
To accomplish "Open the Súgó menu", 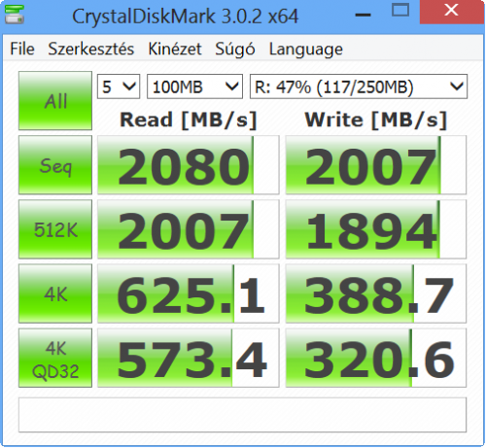I will coord(235,50).
